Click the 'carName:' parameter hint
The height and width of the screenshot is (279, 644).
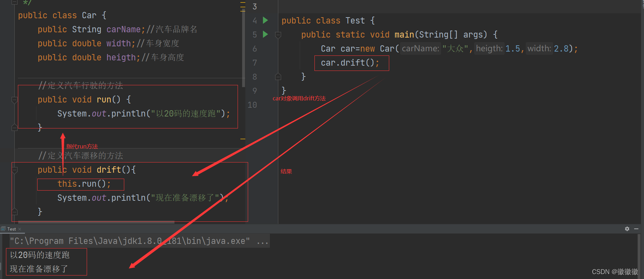[420, 48]
